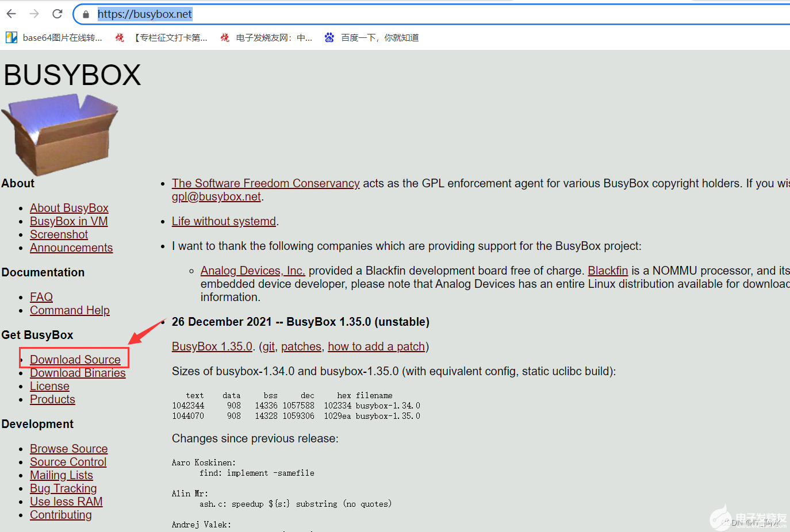Click the find: implement -samefile change entry
Image resolution: width=790 pixels, height=532 pixels.
coord(257,473)
